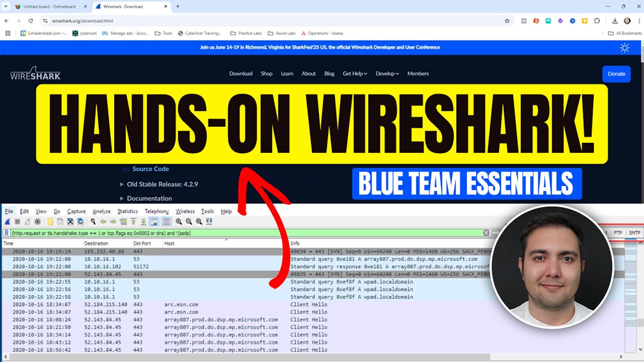Switch to Untitled board - Onlineboard tab
This screenshot has width=644, height=362.
click(50, 7)
